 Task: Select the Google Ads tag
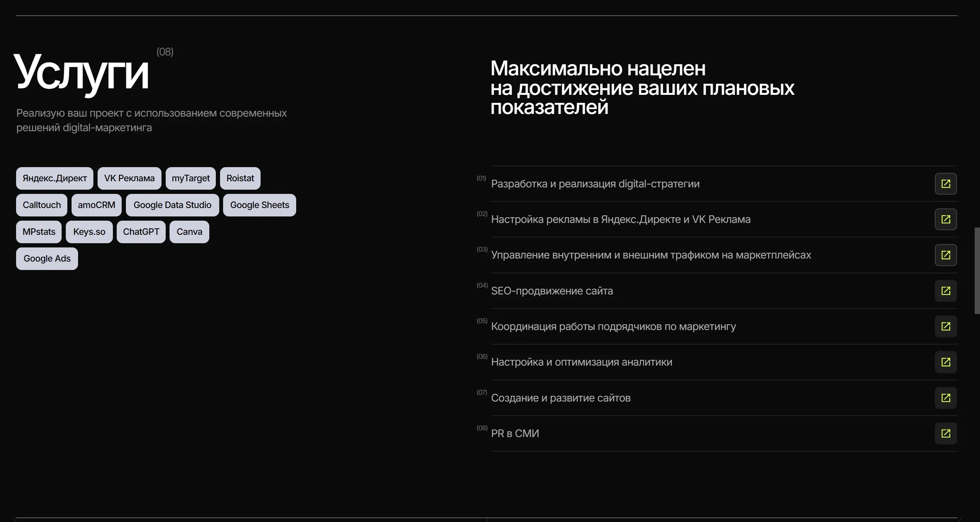click(47, 259)
